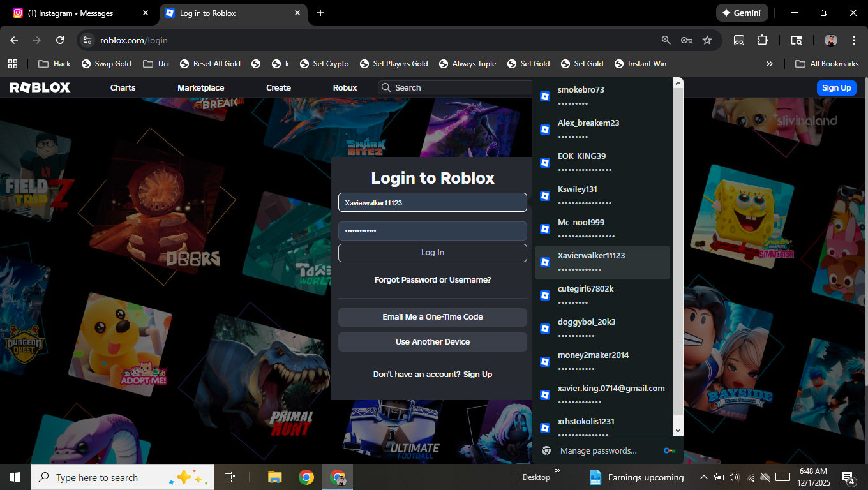This screenshot has height=490, width=868.
Task: Switch to the Instagram Messages tab
Action: click(80, 13)
